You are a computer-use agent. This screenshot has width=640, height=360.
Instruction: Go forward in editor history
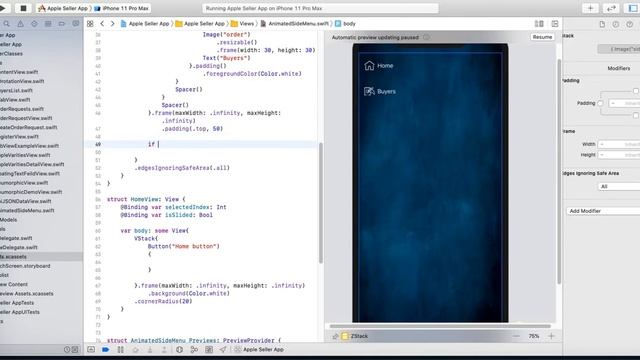tap(112, 24)
